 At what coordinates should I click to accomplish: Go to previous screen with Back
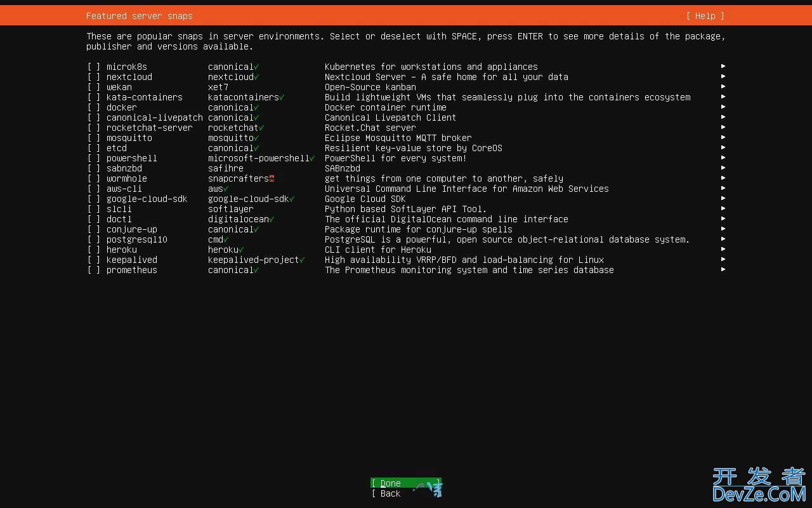tap(406, 493)
